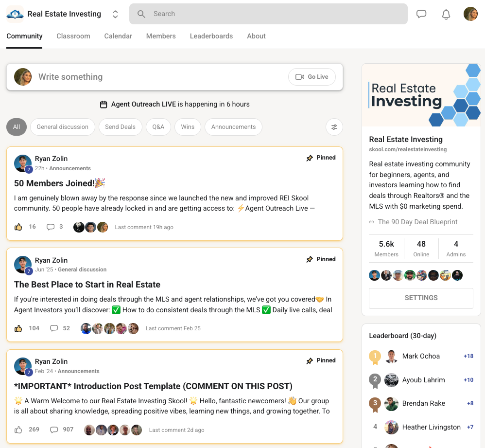Click the gold rank 1 medal icon
485x448 pixels.
coord(375,358)
